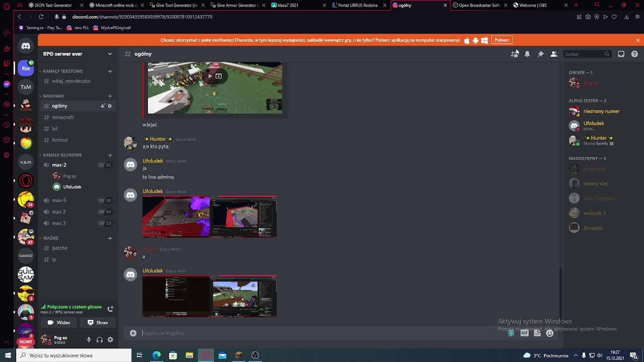Join the max 3 voice channel
This screenshot has height=362, width=644.
point(78,223)
